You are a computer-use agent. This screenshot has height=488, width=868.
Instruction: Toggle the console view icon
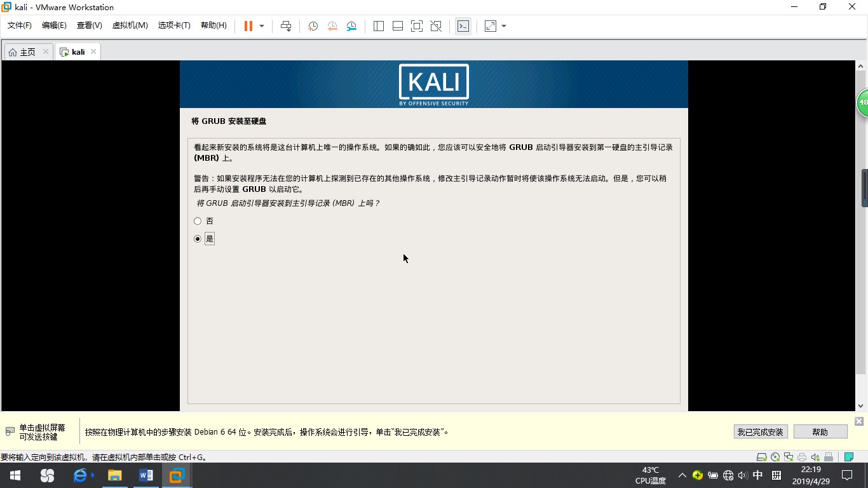point(463,26)
